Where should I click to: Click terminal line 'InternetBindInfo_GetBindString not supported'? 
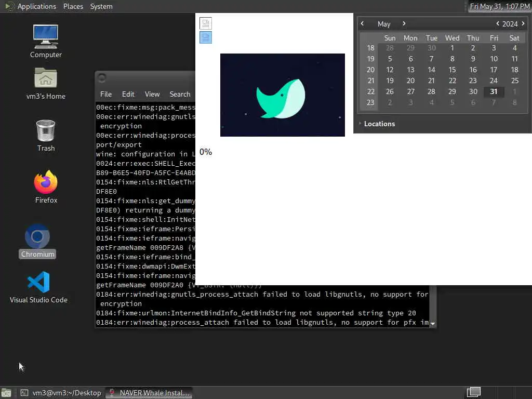(256, 313)
